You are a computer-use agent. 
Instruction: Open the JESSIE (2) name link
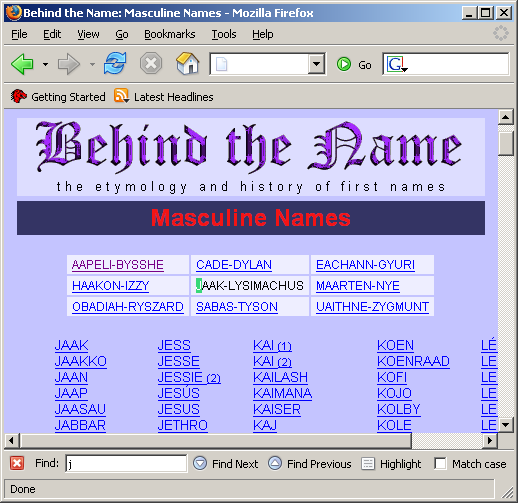189,377
